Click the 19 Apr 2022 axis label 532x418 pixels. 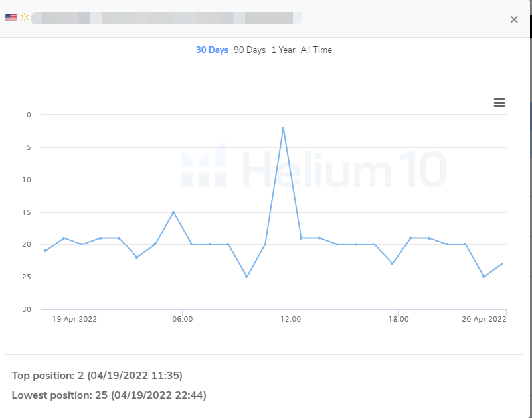click(74, 319)
